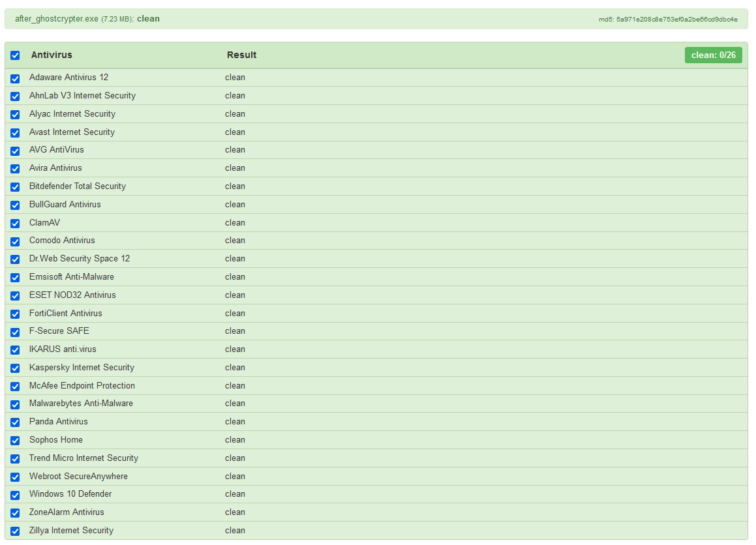Select the "F-Secure SAFE" label
The image size is (756, 545).
click(59, 331)
